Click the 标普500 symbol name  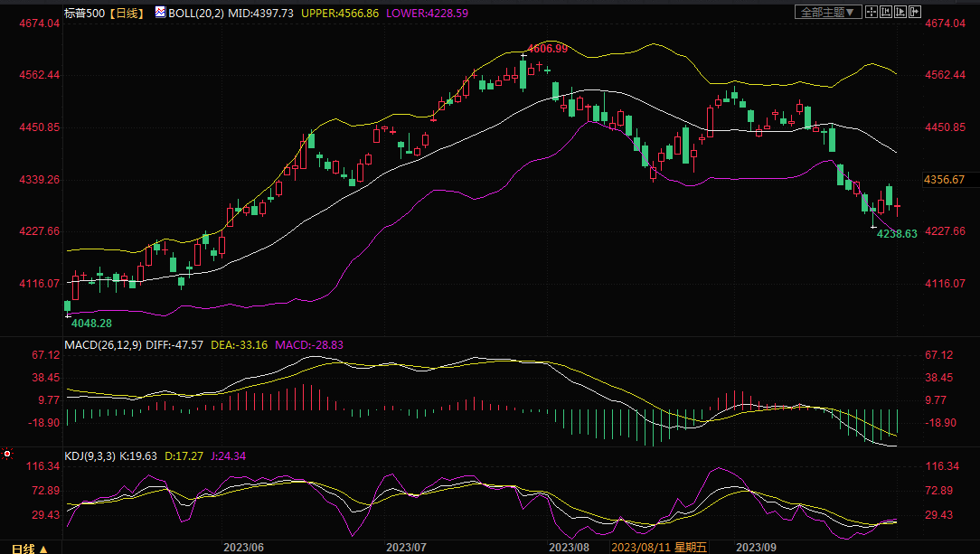point(85,14)
